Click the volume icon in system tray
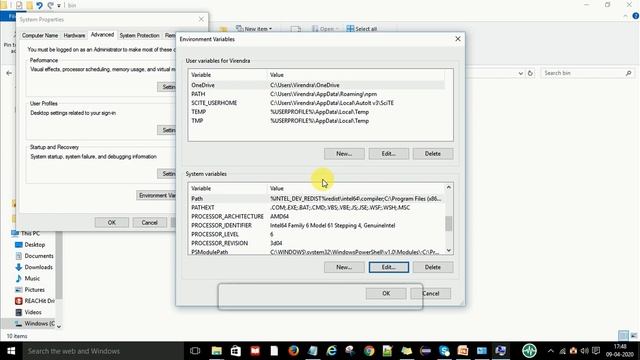The height and width of the screenshot is (360, 640). pyautogui.click(x=585, y=351)
